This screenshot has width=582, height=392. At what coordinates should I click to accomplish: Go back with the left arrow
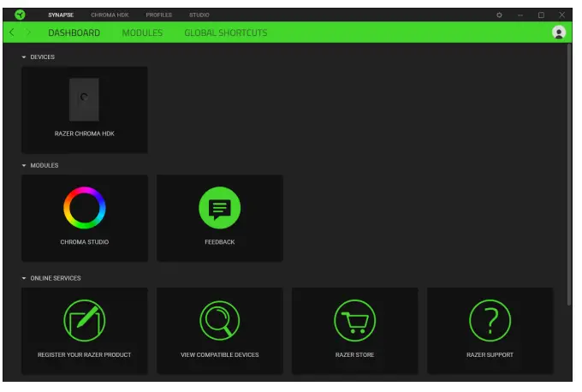[x=12, y=33]
